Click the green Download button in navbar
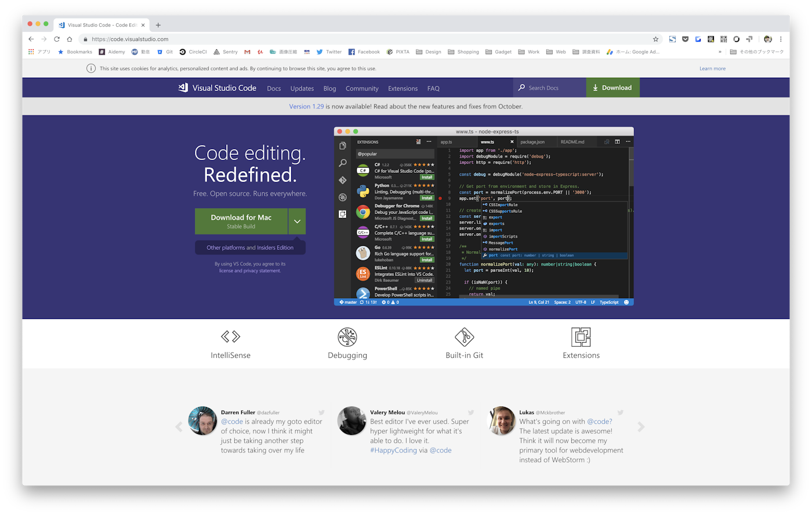812x515 pixels. [613, 88]
